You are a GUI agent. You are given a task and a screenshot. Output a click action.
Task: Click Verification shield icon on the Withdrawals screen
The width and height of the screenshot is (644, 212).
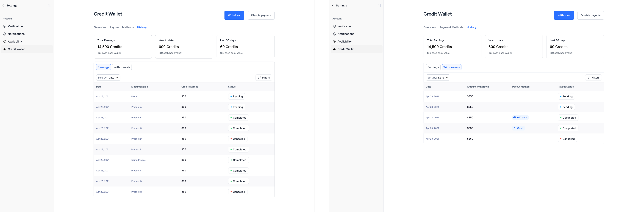[334, 26]
